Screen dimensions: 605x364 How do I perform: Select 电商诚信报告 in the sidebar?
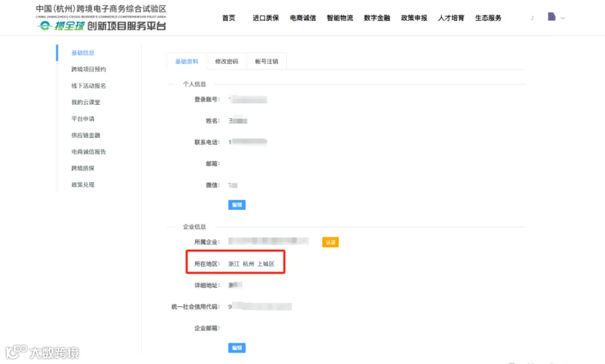[88, 152]
